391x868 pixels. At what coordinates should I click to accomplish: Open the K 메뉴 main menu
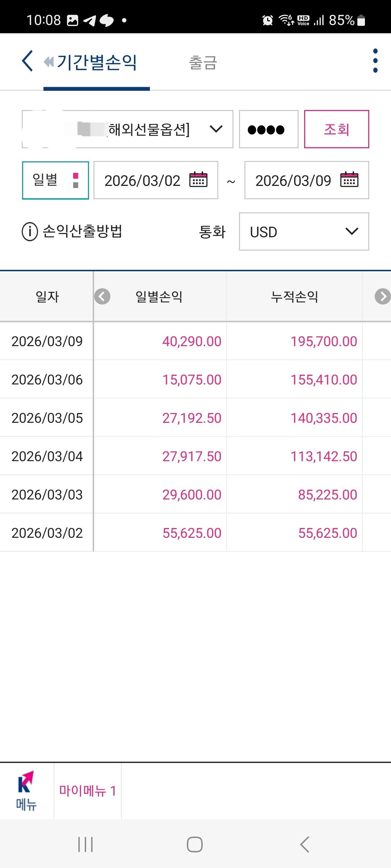click(26, 791)
